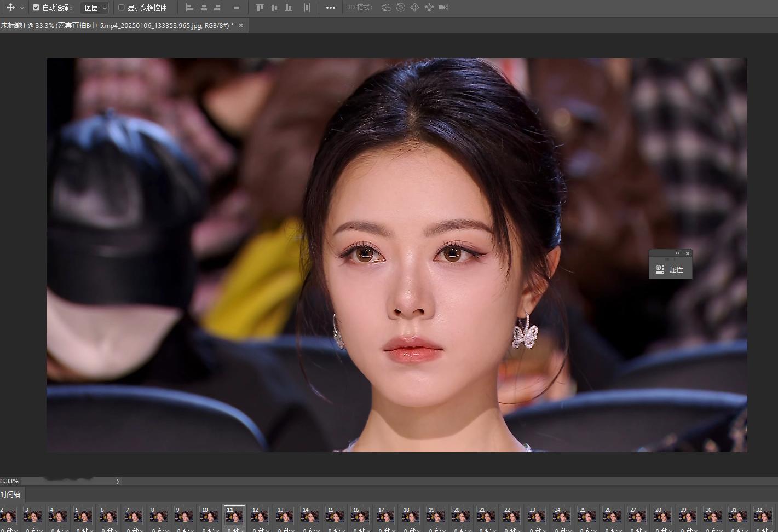Select timeline frame 27 thumbnail

pos(637,516)
